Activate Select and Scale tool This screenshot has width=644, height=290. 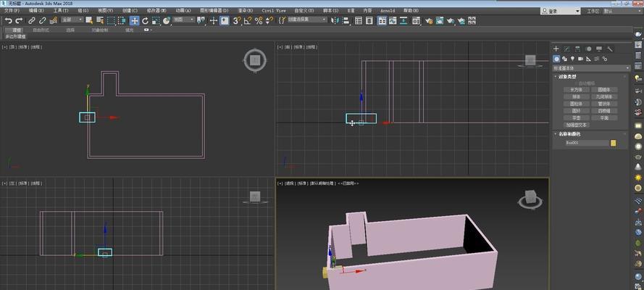click(156, 20)
